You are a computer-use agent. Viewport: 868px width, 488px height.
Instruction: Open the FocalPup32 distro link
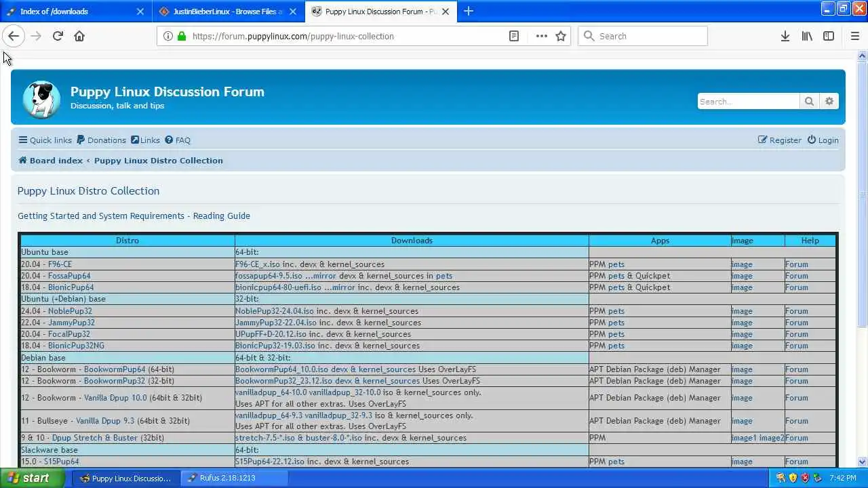69,334
